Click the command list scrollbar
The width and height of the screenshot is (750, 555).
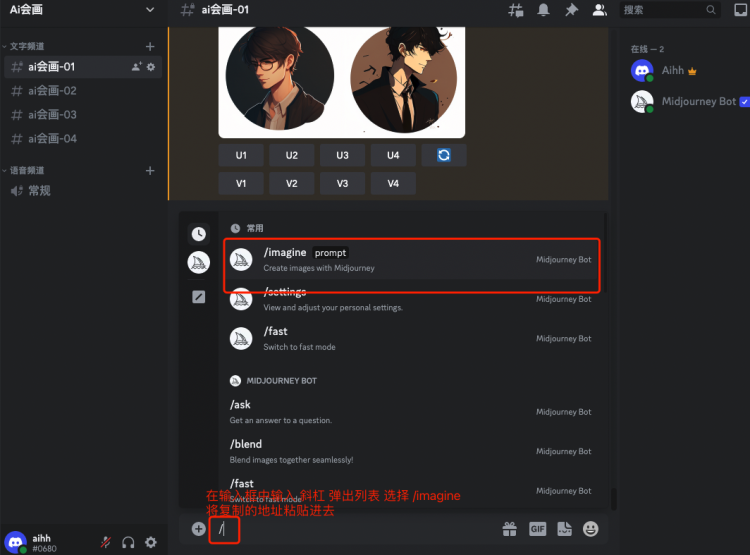pyautogui.click(x=605, y=253)
